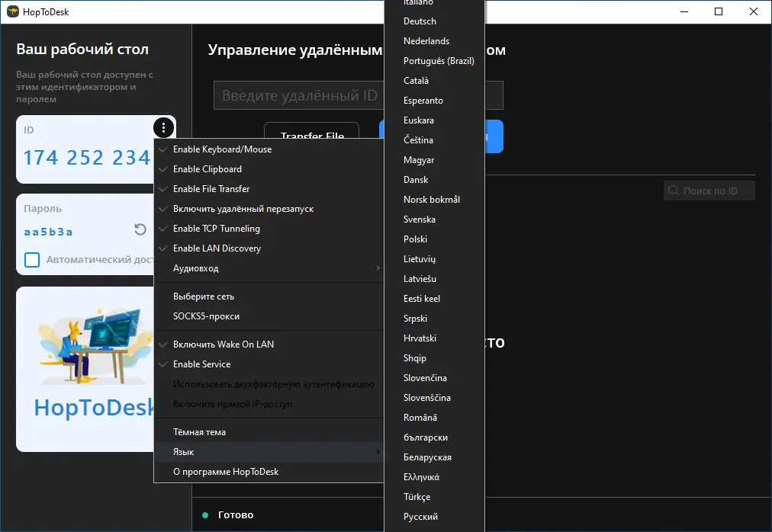Click the search icon in Поиск по ID field
This screenshot has width=772, height=532.
[673, 191]
